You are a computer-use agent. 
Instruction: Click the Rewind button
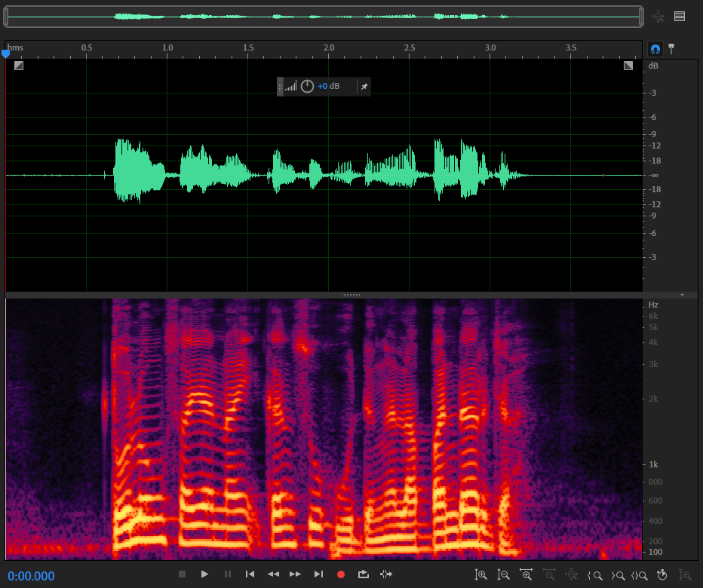273,574
